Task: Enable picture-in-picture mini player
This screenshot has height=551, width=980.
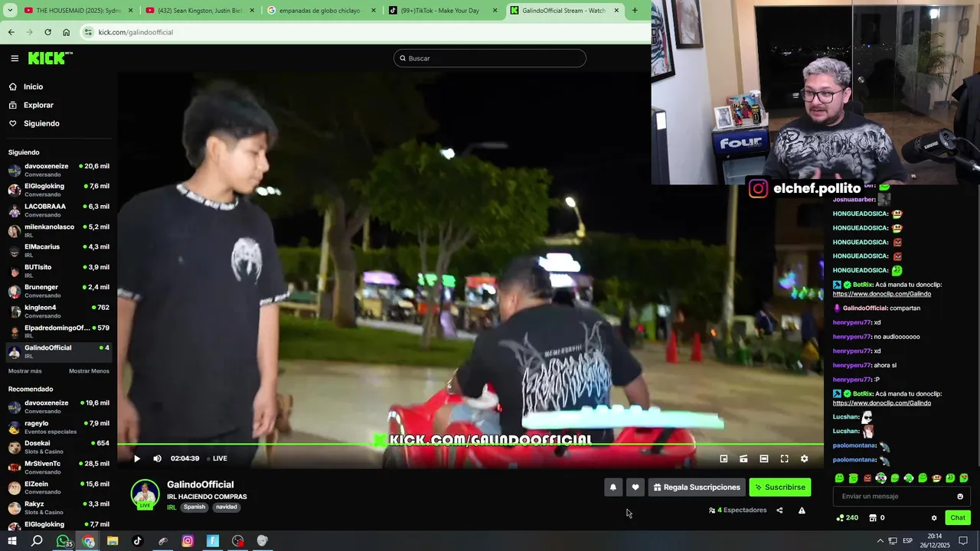Action: tap(724, 458)
